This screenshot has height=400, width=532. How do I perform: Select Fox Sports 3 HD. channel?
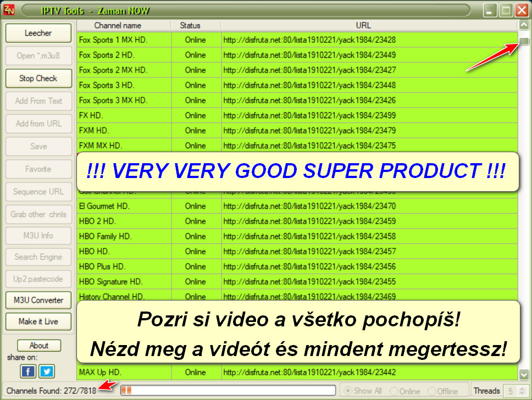click(297, 85)
